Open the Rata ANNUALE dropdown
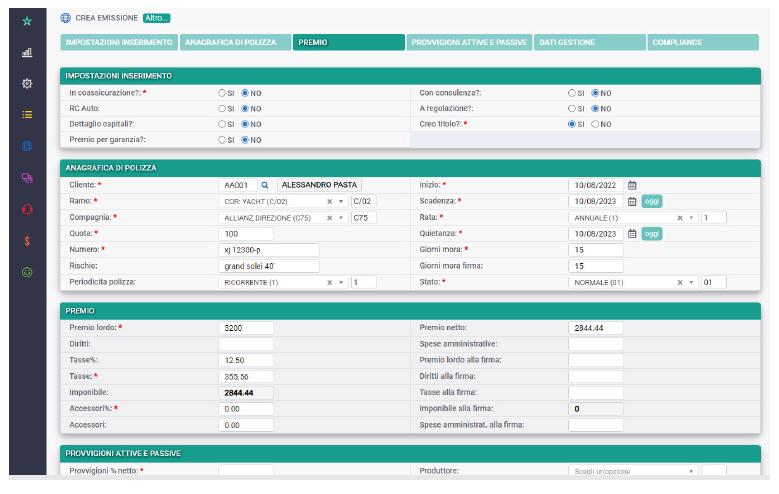Screen dimensions: 779x494 tap(692, 217)
